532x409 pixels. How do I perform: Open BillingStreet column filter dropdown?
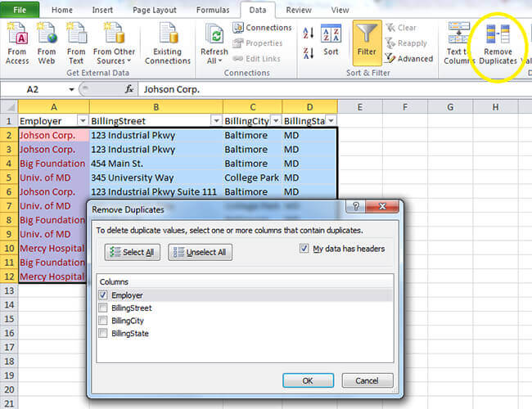pos(216,120)
